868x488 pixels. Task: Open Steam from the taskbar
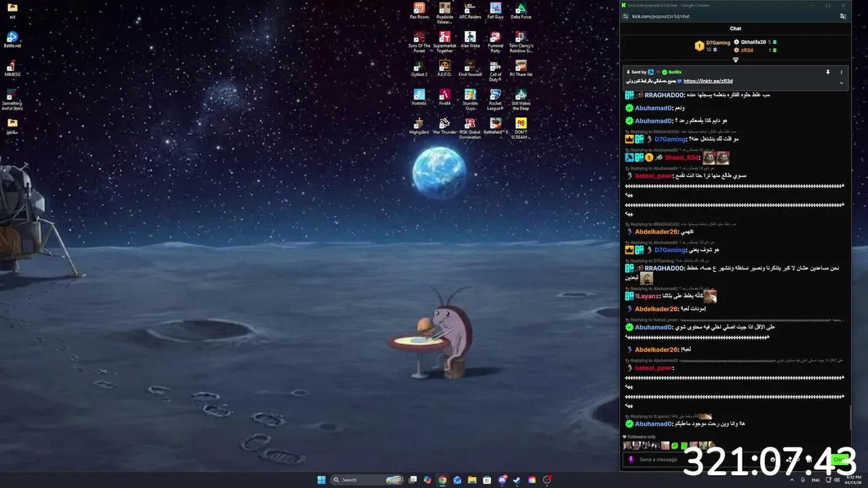pos(517,480)
